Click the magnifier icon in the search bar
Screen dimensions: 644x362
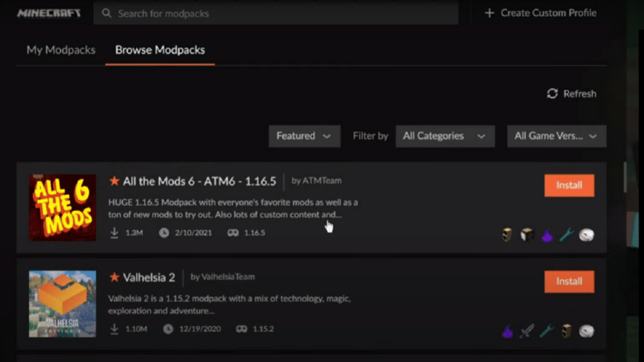click(x=106, y=13)
